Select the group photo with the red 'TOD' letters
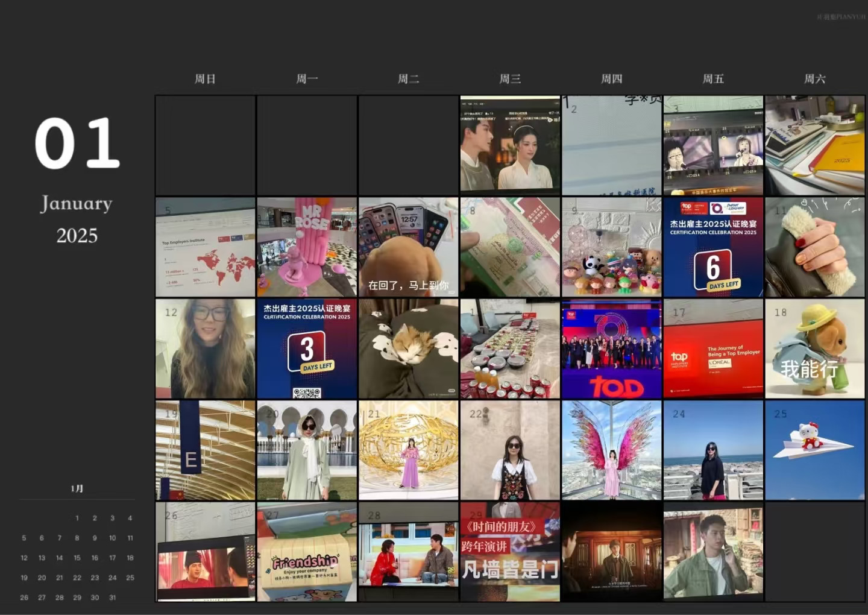The width and height of the screenshot is (868, 615). coord(612,348)
